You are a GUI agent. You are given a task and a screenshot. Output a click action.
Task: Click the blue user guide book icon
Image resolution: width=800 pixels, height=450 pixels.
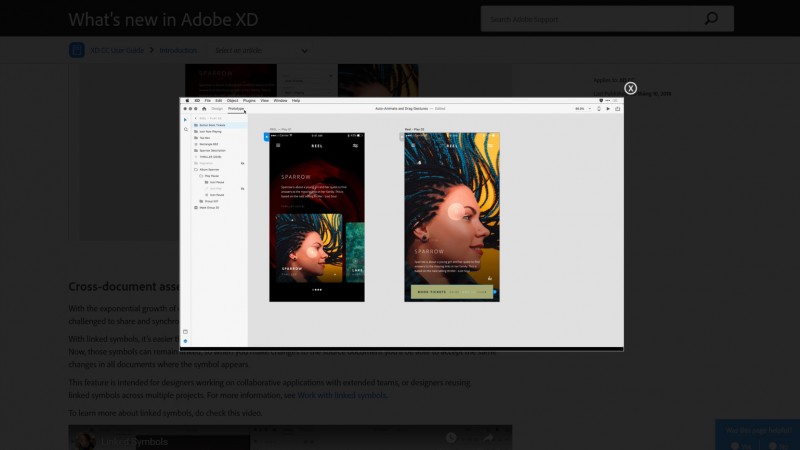(77, 50)
